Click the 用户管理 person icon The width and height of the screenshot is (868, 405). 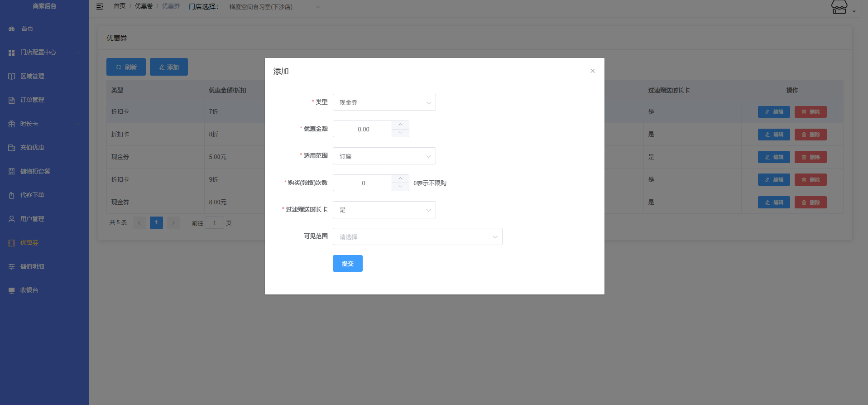[12, 219]
